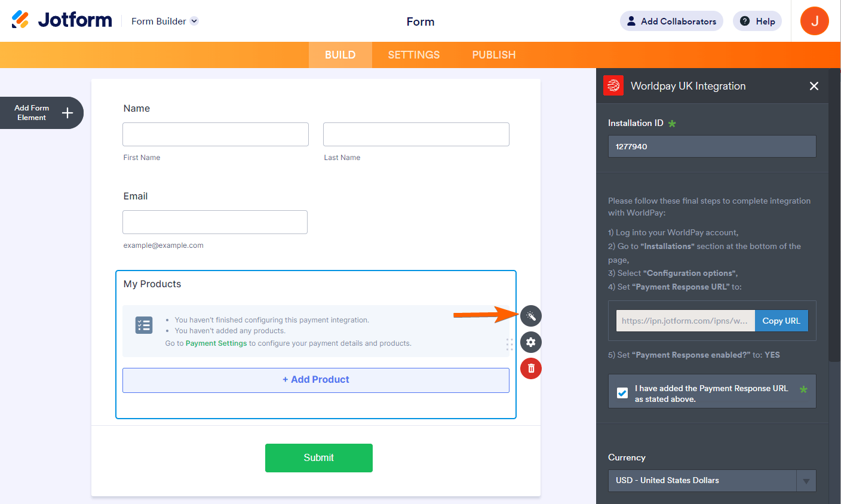Image resolution: width=841 pixels, height=504 pixels.
Task: Focus the Last Name input field
Action: [x=416, y=134]
